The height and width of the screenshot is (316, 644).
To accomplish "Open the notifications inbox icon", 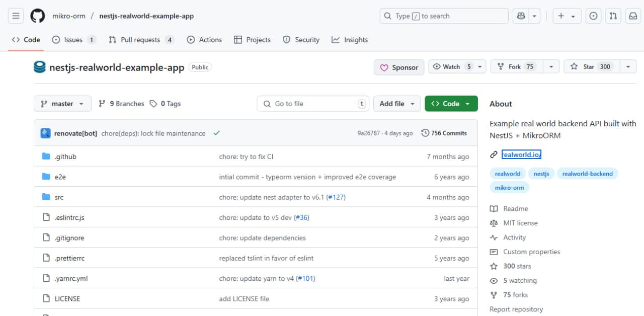I will pyautogui.click(x=633, y=16).
